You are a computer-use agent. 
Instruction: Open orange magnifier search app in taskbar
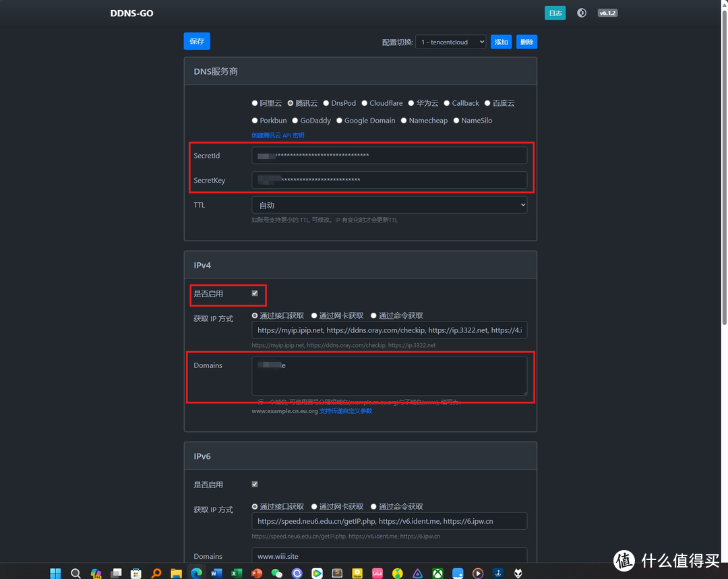(156, 573)
